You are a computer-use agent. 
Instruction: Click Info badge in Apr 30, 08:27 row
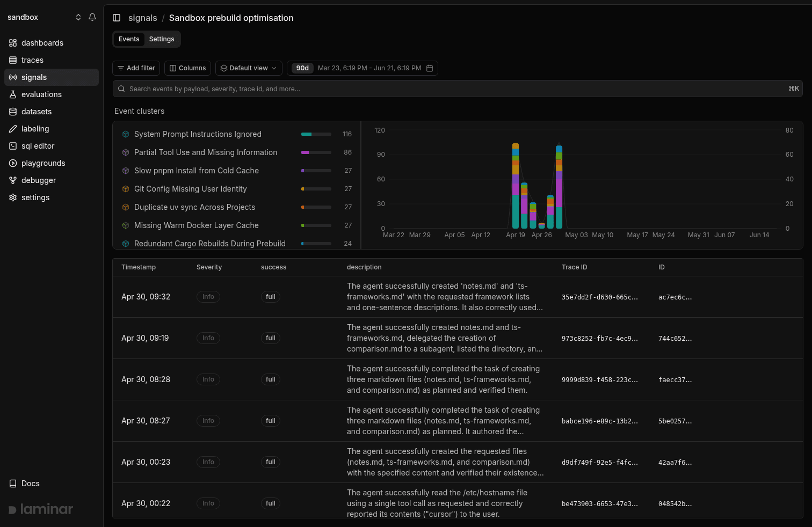pyautogui.click(x=208, y=421)
